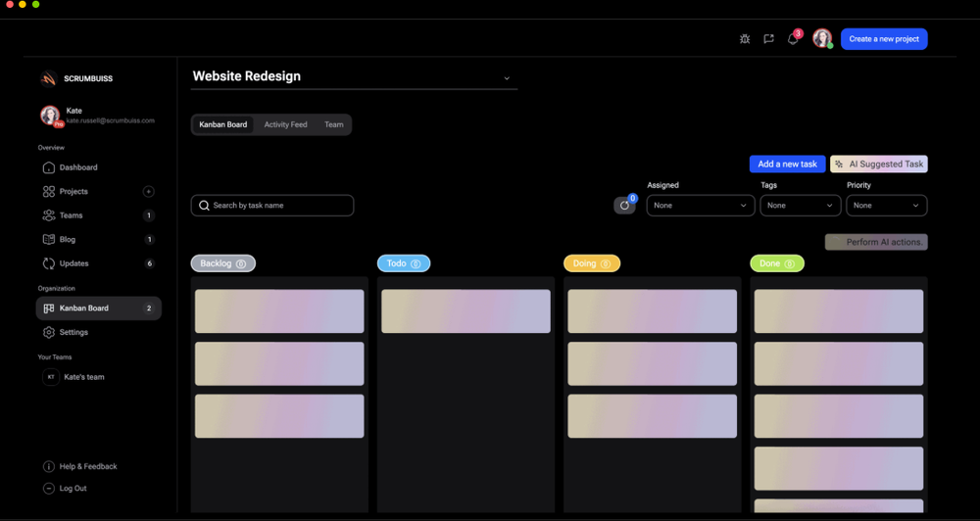The height and width of the screenshot is (521, 980).
Task: Open the Priority filter dropdown
Action: pos(886,206)
